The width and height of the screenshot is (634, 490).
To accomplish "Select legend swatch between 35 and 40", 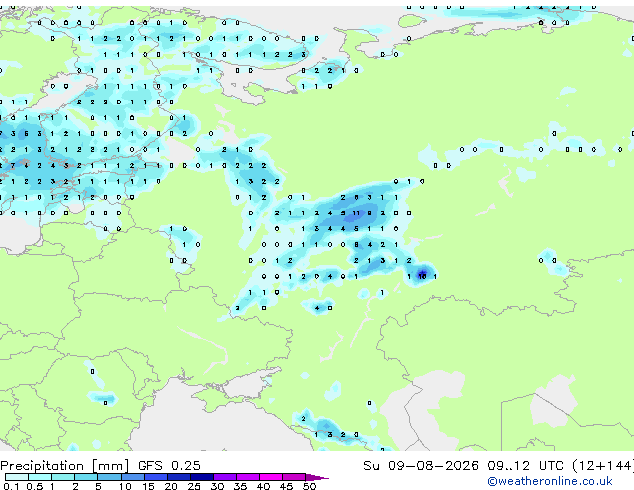I will pos(247,477).
